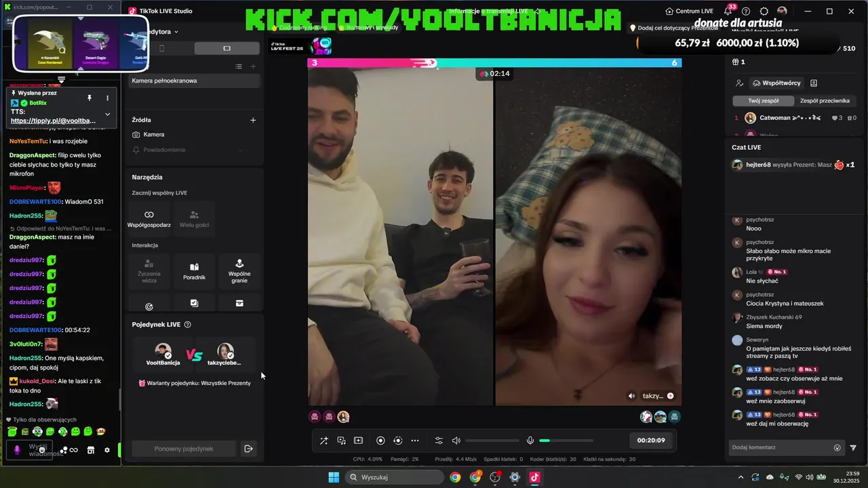
Task: Click the emoji icon in comment box
Action: (837, 447)
